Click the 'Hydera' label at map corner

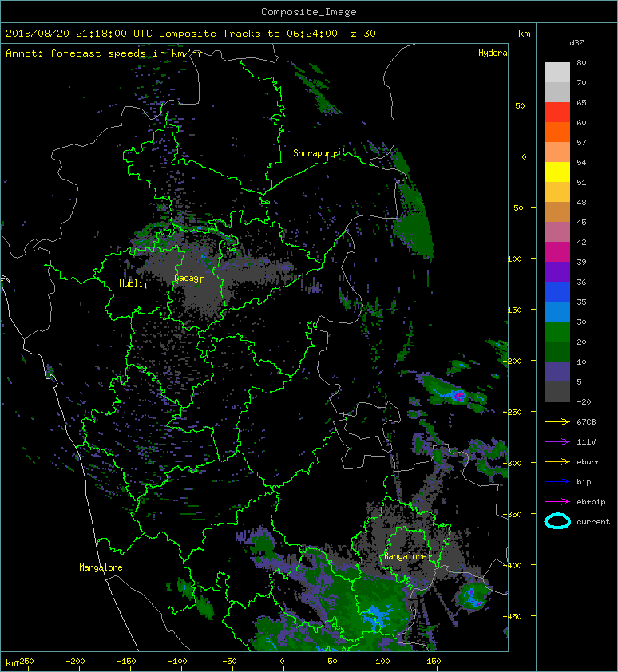493,53
